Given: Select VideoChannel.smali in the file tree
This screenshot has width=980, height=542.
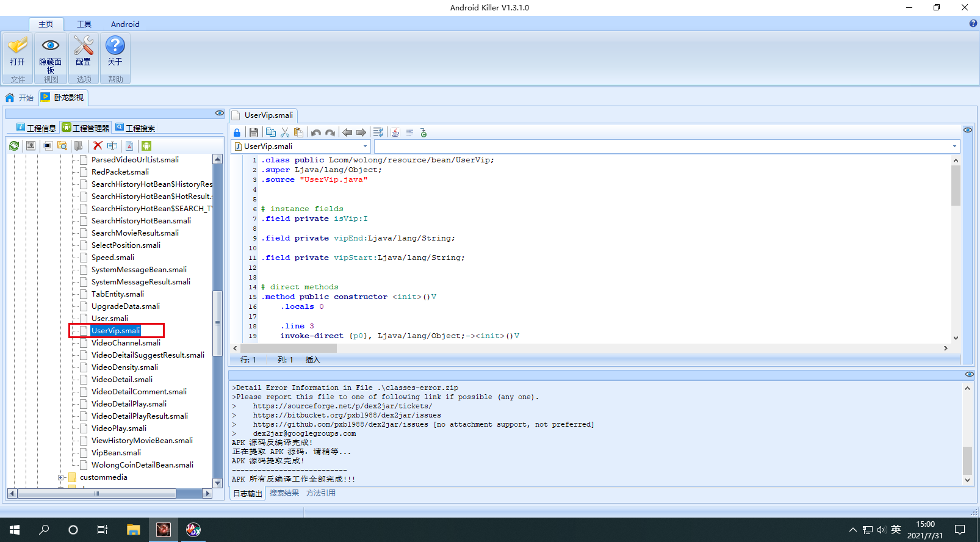Looking at the screenshot, I should point(126,343).
